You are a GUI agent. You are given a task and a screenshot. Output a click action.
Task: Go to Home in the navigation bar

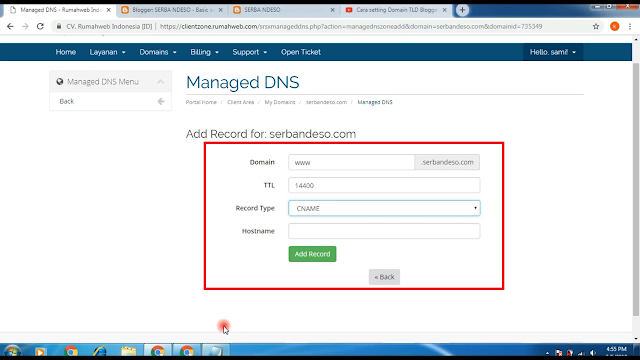click(x=66, y=52)
